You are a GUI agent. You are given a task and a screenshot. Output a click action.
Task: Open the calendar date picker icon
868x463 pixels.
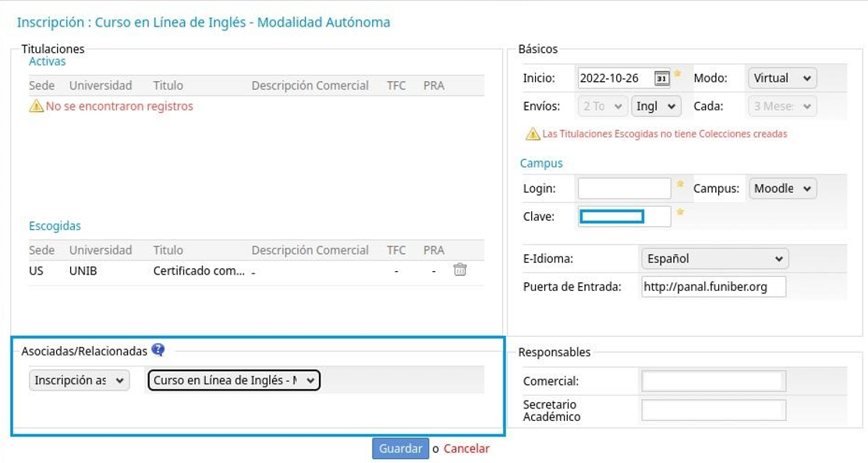pyautogui.click(x=661, y=78)
